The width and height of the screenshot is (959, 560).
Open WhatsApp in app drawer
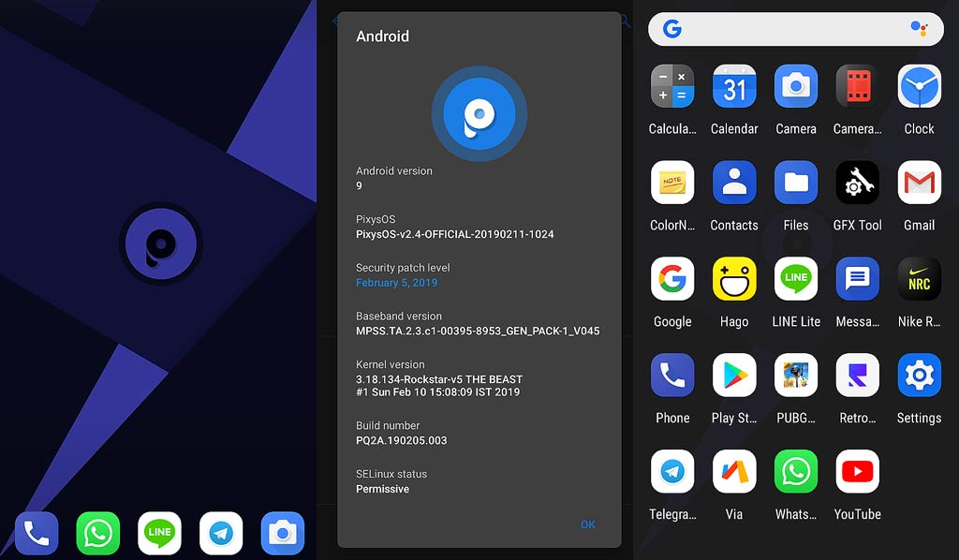(796, 471)
